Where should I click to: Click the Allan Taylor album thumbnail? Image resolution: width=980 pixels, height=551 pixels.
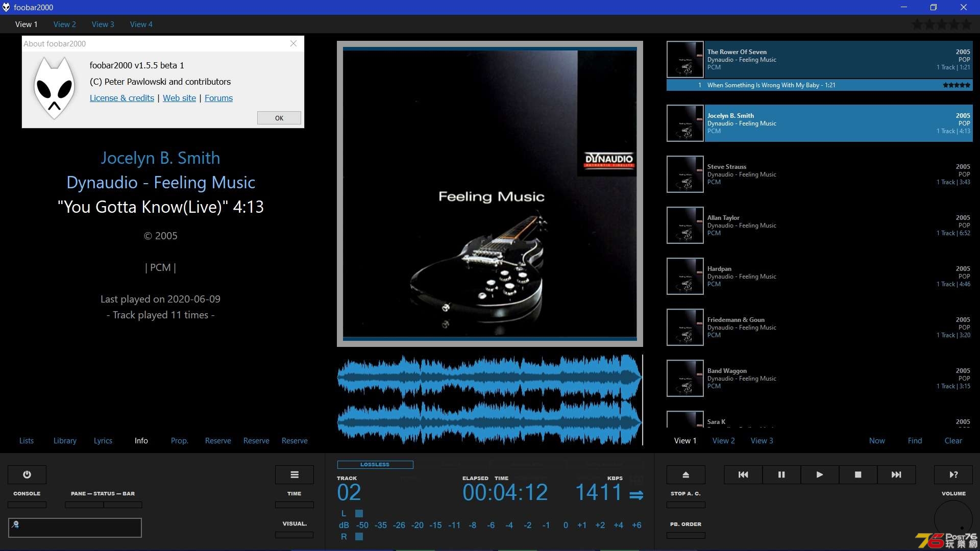pos(685,226)
